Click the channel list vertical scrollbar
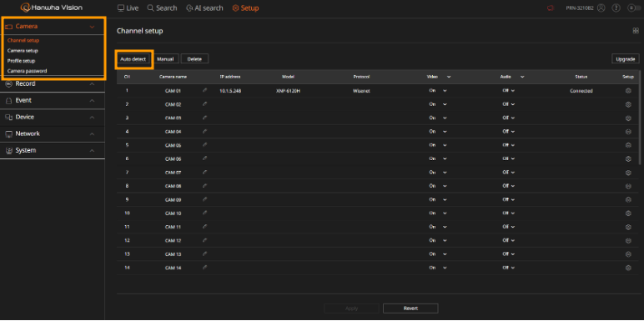 [x=640, y=117]
